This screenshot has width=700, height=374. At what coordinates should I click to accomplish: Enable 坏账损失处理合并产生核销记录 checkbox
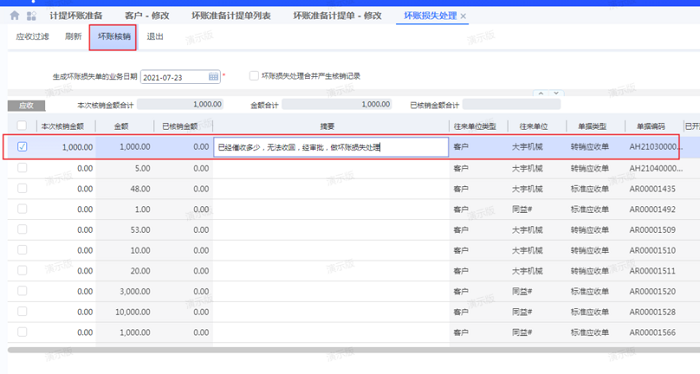254,76
